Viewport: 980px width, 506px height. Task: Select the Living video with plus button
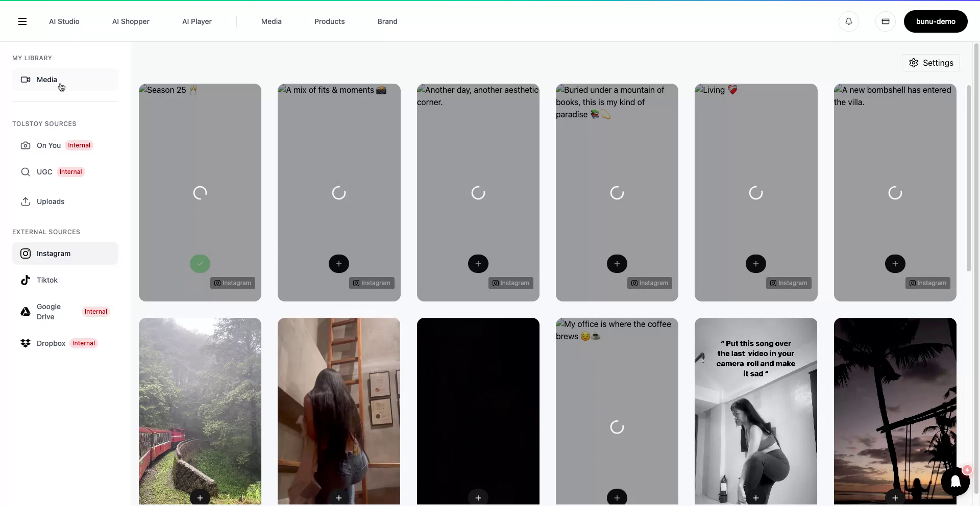click(x=756, y=264)
